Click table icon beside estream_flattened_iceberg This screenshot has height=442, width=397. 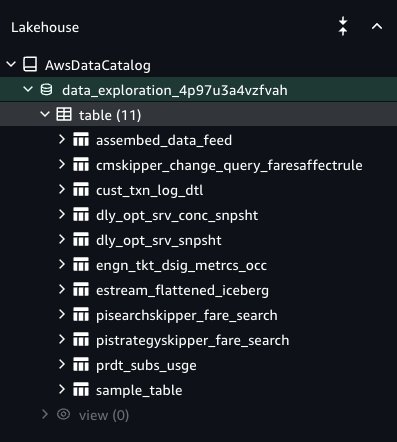[x=81, y=289]
